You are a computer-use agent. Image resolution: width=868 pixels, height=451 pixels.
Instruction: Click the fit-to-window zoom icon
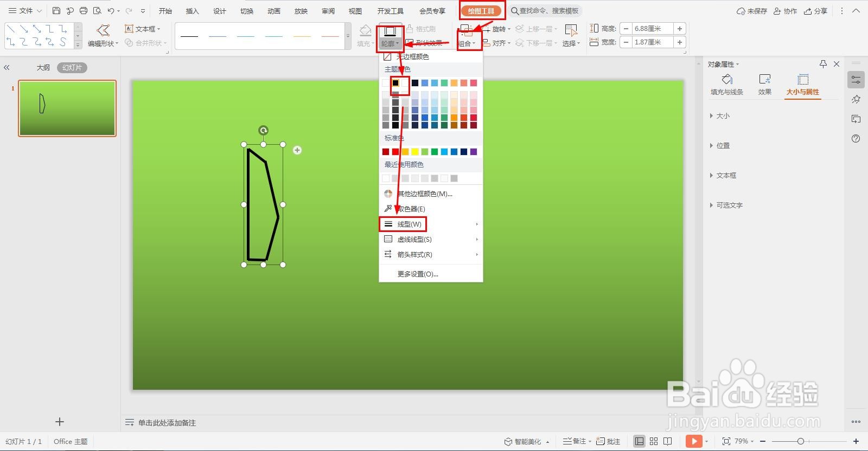point(726,441)
